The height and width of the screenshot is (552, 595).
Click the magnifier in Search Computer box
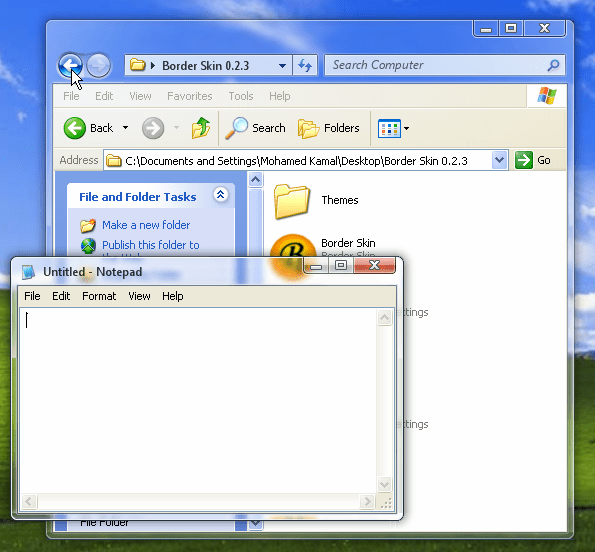tap(554, 65)
